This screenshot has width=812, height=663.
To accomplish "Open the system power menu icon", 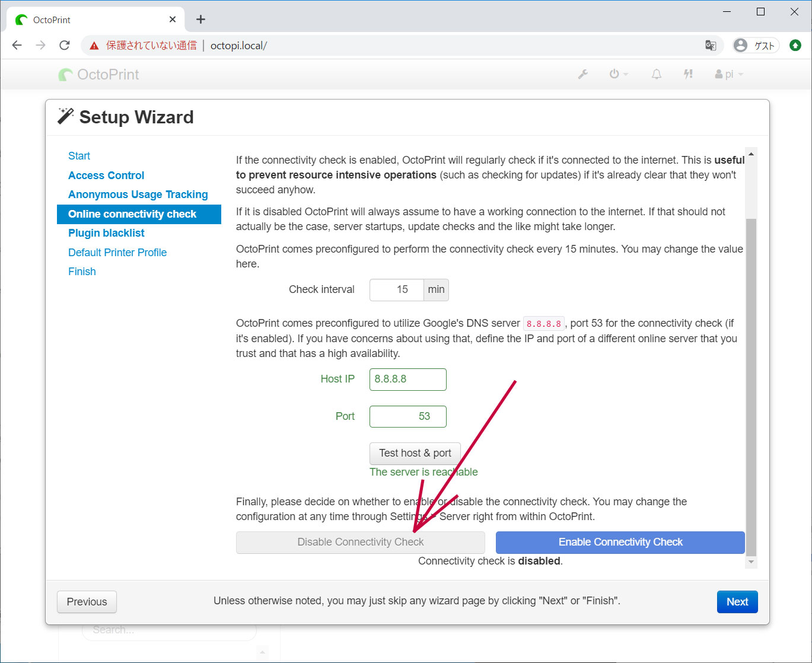I will point(619,74).
